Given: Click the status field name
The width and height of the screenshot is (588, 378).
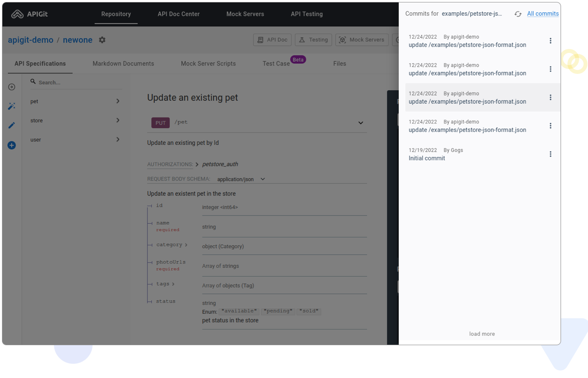Looking at the screenshot, I should (x=166, y=301).
